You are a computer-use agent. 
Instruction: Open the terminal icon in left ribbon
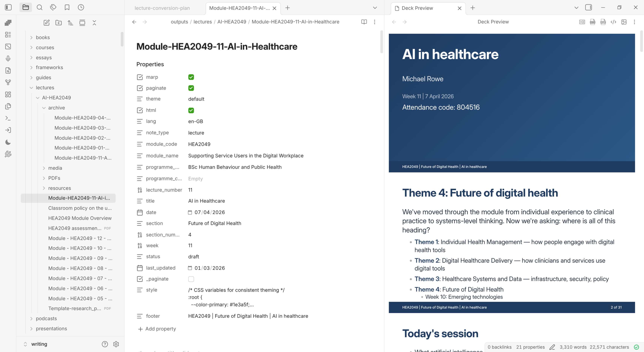[x=8, y=118]
